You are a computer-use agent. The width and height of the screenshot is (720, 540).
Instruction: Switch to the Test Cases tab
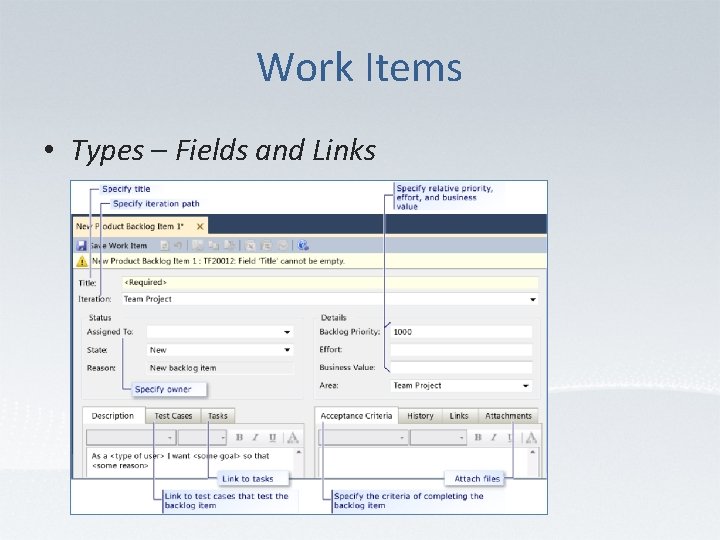pos(173,416)
